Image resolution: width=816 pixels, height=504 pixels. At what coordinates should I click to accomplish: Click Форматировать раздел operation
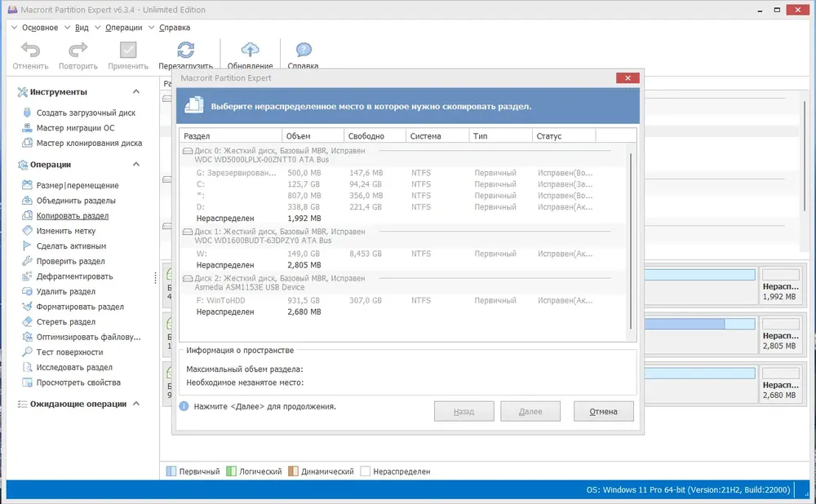point(80,307)
